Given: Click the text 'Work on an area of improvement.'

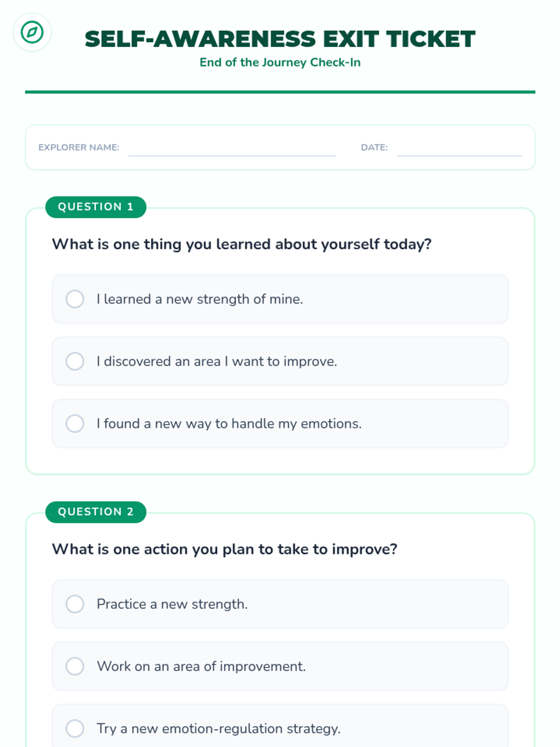Looking at the screenshot, I should [201, 666].
